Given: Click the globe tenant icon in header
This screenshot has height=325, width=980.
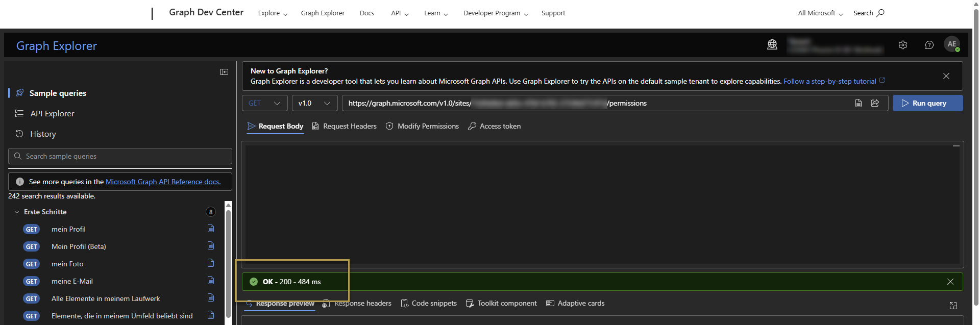Looking at the screenshot, I should point(772,45).
